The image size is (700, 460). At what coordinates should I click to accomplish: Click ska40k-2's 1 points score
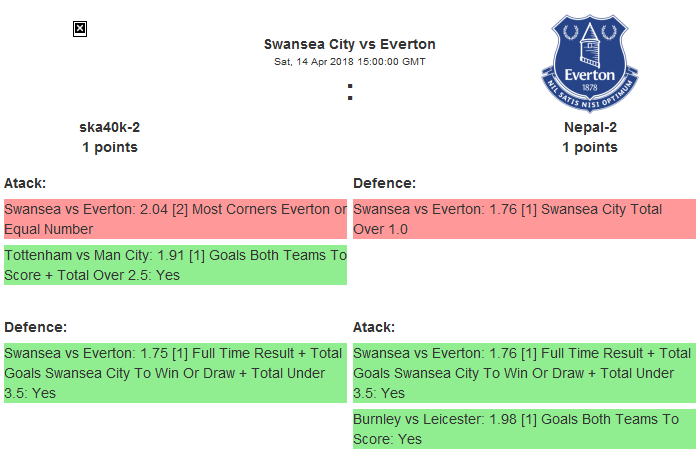pyautogui.click(x=110, y=147)
